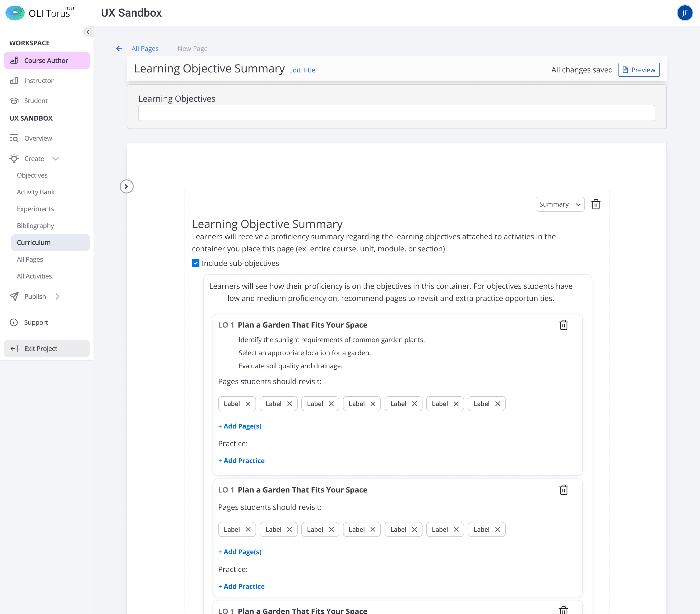Open the Objectives menu item

tap(32, 175)
